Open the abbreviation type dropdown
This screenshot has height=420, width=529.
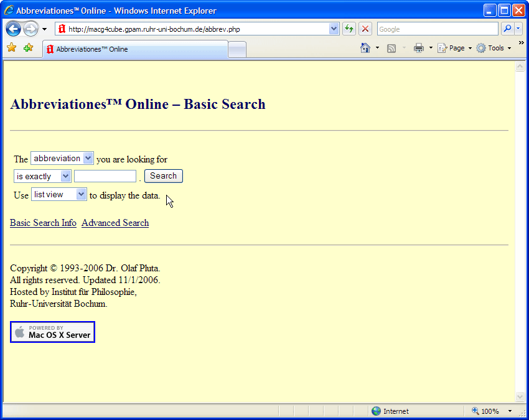click(62, 159)
